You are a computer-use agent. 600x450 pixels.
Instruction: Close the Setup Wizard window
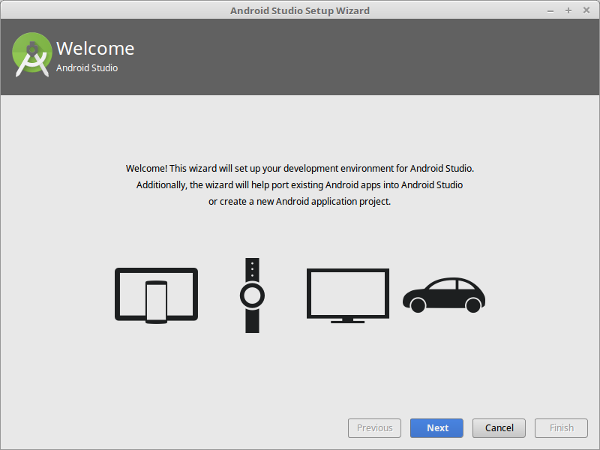click(x=586, y=11)
